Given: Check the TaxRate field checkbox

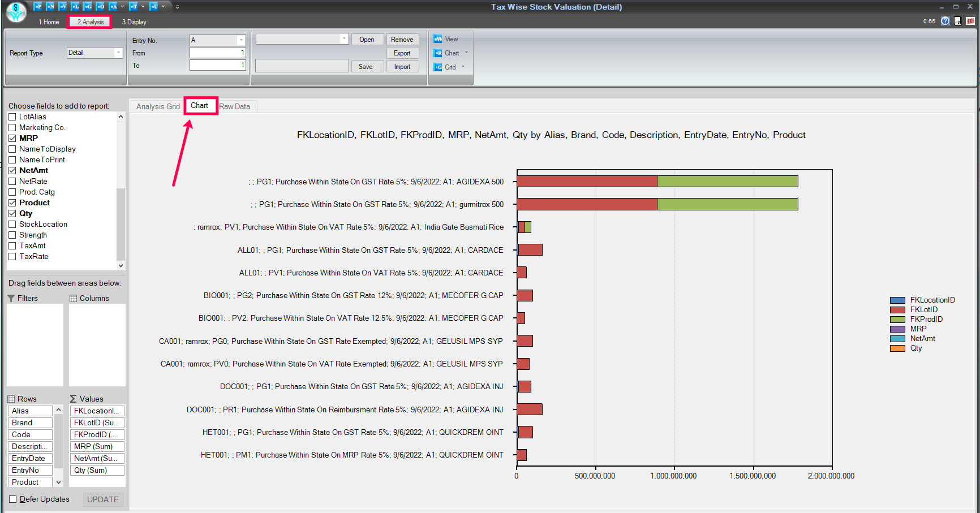Looking at the screenshot, I should pyautogui.click(x=12, y=256).
